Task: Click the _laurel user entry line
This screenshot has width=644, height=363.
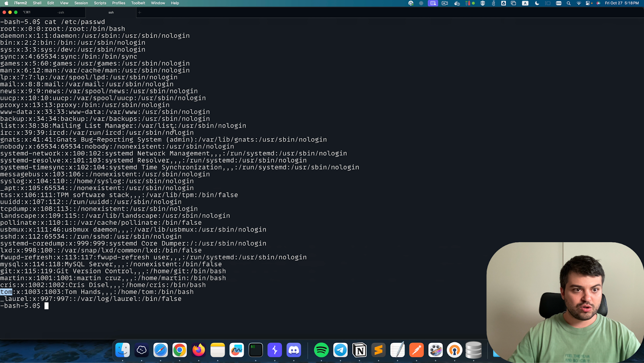Action: pyautogui.click(x=91, y=299)
